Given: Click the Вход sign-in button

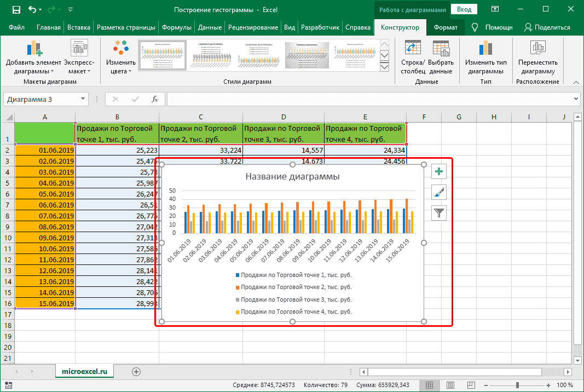Looking at the screenshot, I should point(464,10).
